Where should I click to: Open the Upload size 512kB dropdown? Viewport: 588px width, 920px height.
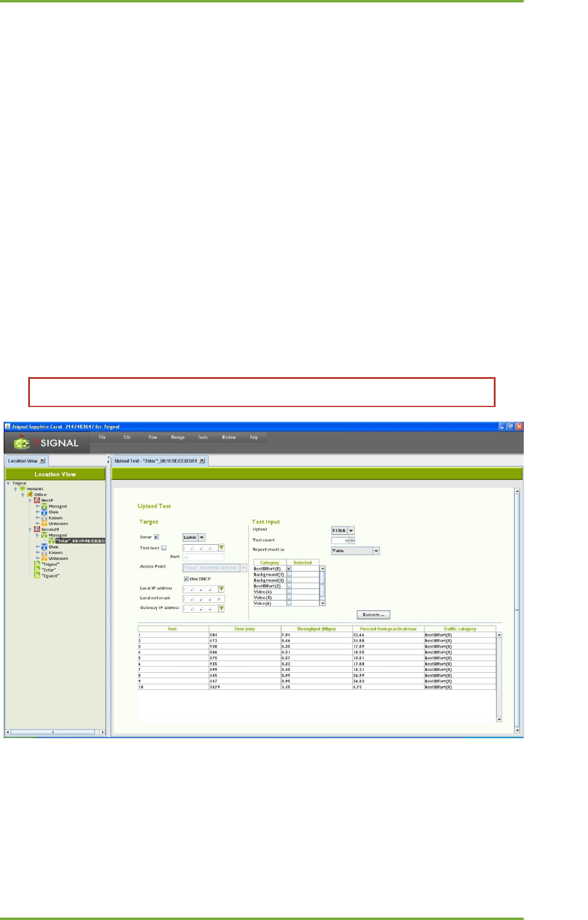click(x=343, y=531)
